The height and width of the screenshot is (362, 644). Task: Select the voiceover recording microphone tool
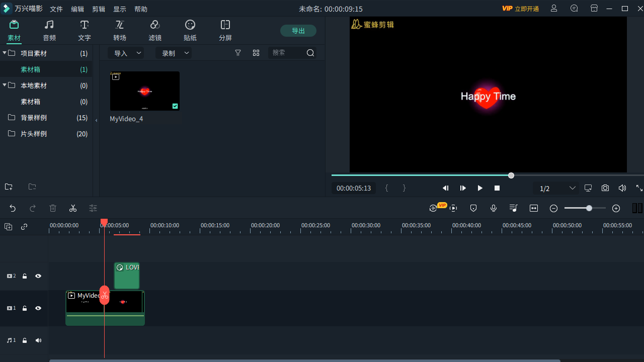pyautogui.click(x=494, y=208)
